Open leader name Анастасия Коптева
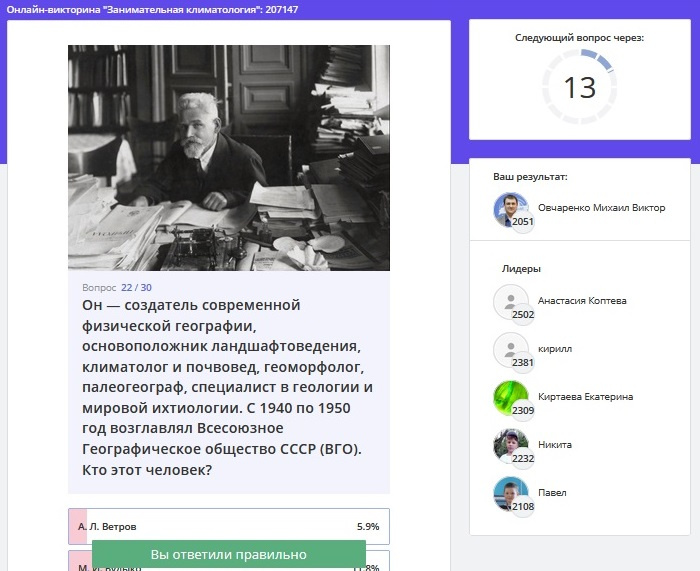This screenshot has height=571, width=700. [582, 301]
